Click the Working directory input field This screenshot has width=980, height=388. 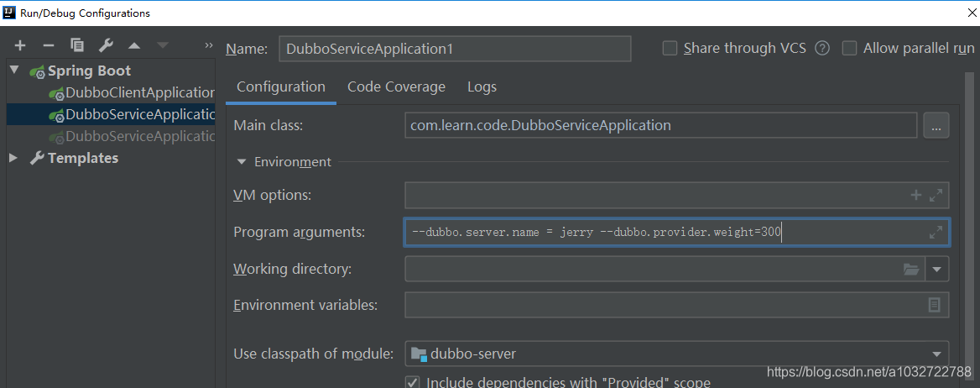(x=665, y=269)
